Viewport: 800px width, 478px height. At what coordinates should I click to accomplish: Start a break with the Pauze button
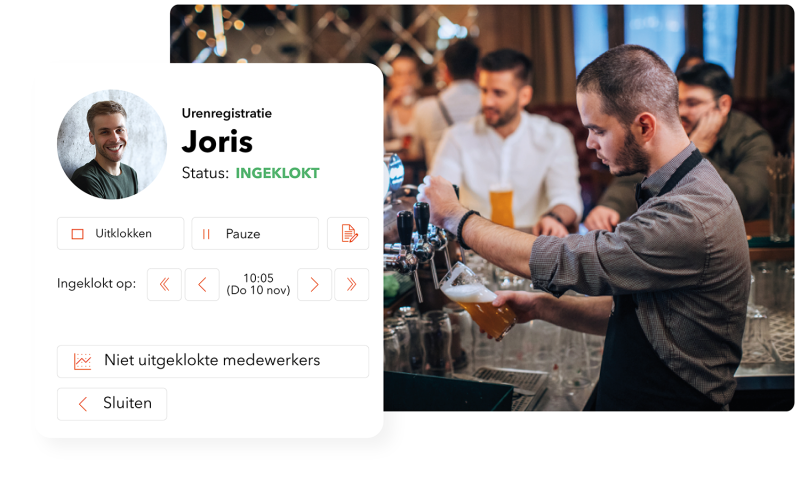255,234
